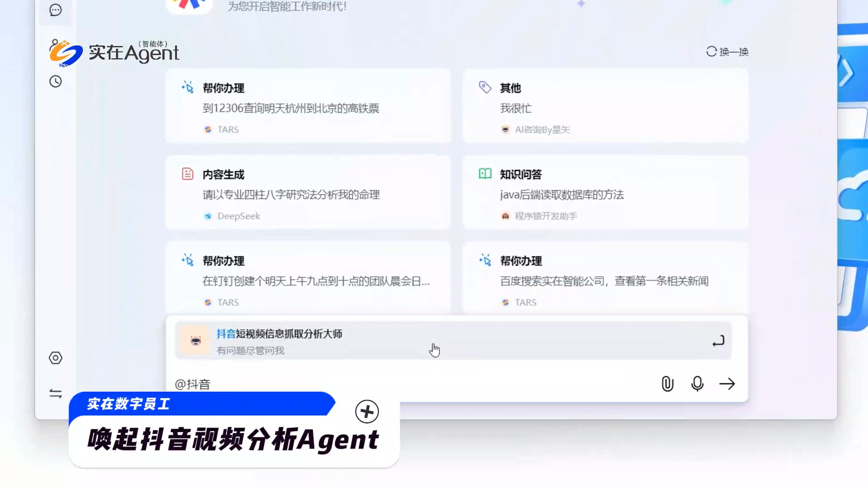Pick the 知识问答 java database card
This screenshot has width=868, height=488.
click(x=605, y=193)
